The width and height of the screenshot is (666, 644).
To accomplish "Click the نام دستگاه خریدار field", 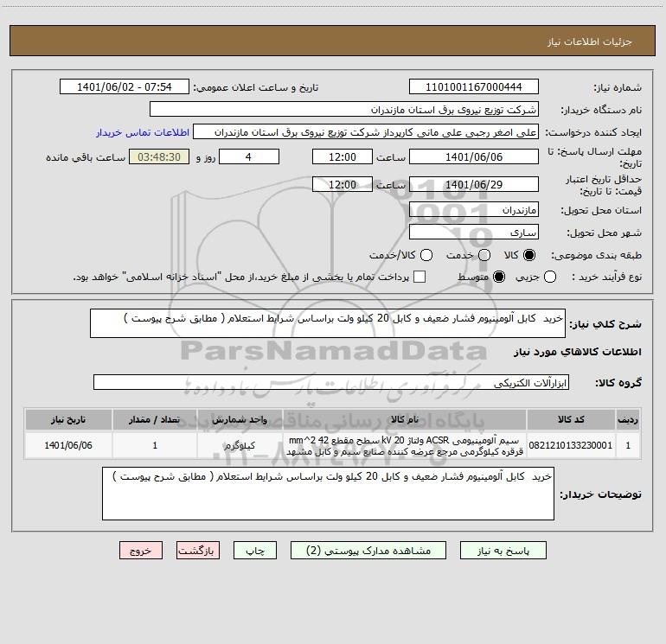I will (344, 109).
